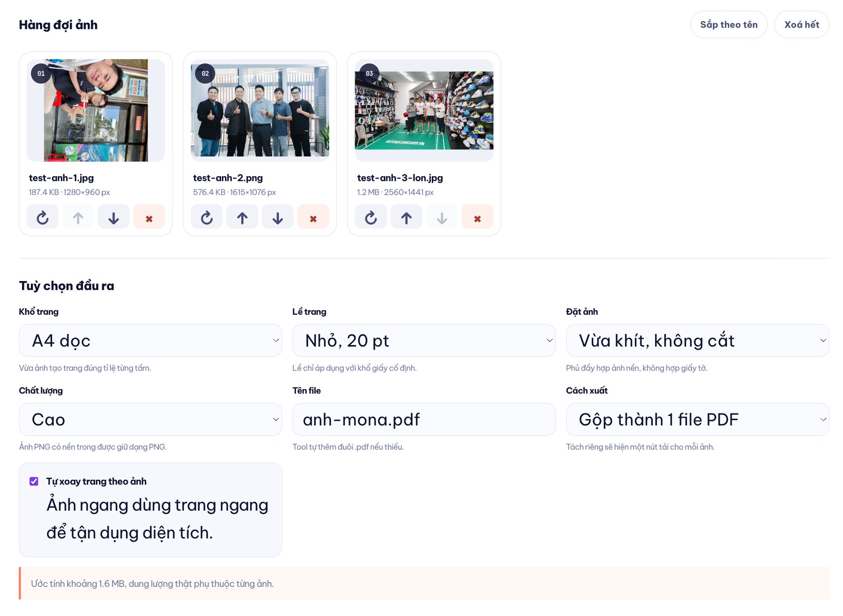Open the Cách xuất dropdown Gộp thành 1 file PDF
Viewport: 843px width, 616px height.
coord(697,419)
